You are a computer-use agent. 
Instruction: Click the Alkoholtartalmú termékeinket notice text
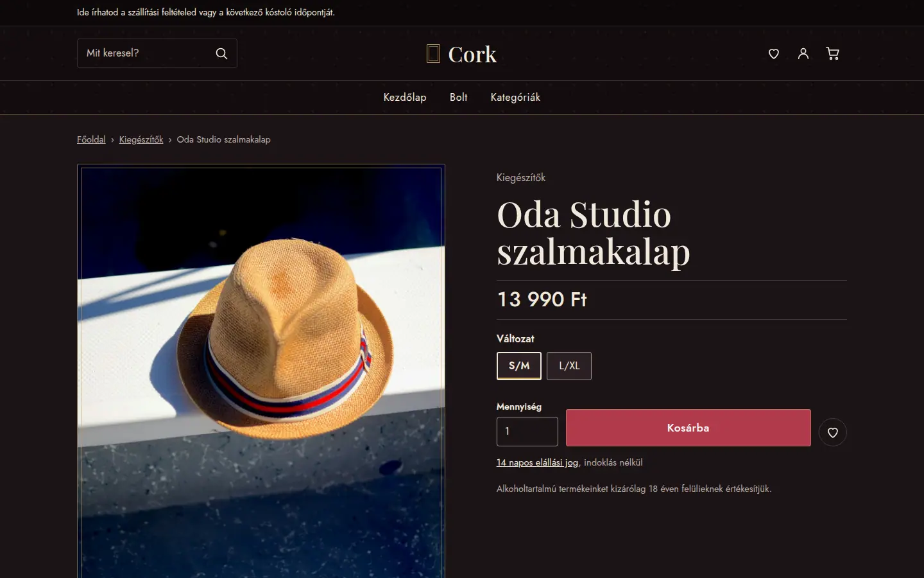tap(634, 489)
